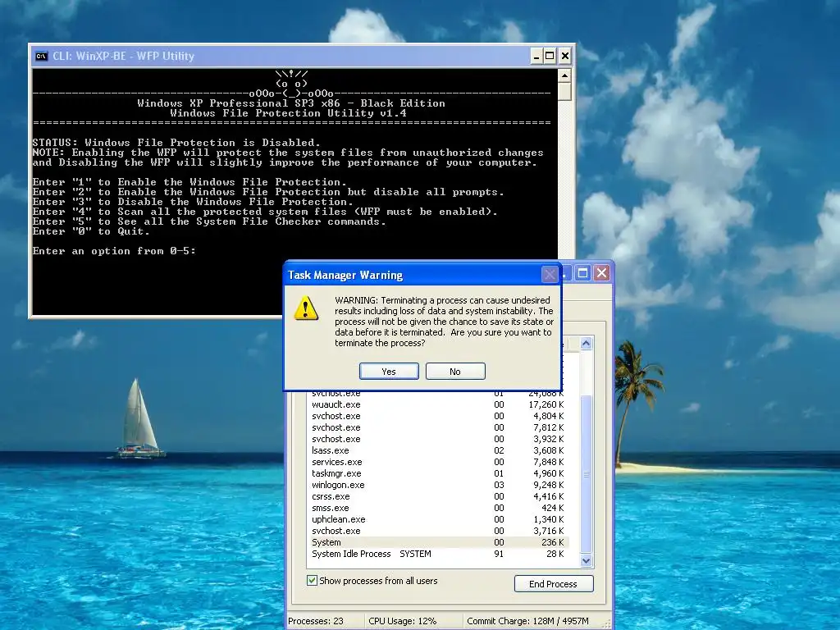Close the Task Manager Warning dialog

click(x=550, y=275)
